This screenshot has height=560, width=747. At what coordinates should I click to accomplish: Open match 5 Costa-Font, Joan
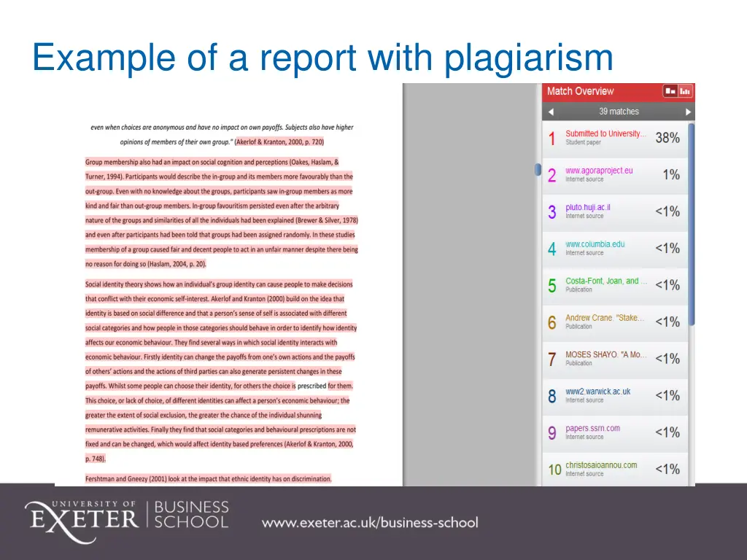[x=615, y=286]
